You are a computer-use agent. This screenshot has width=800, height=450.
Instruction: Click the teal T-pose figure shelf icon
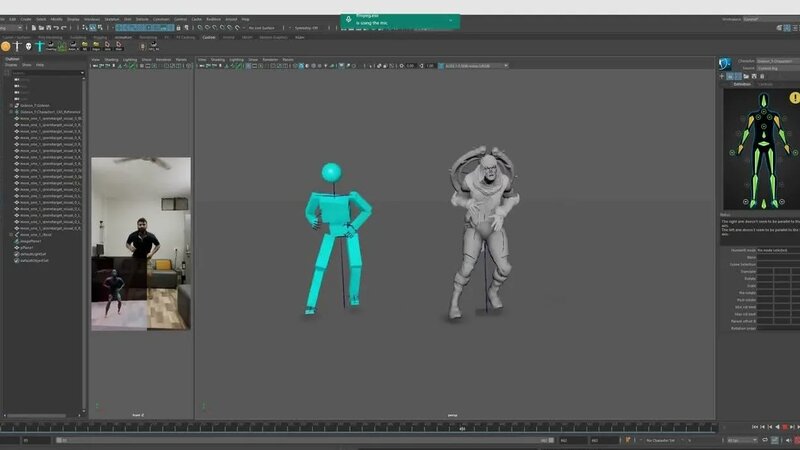pos(40,46)
